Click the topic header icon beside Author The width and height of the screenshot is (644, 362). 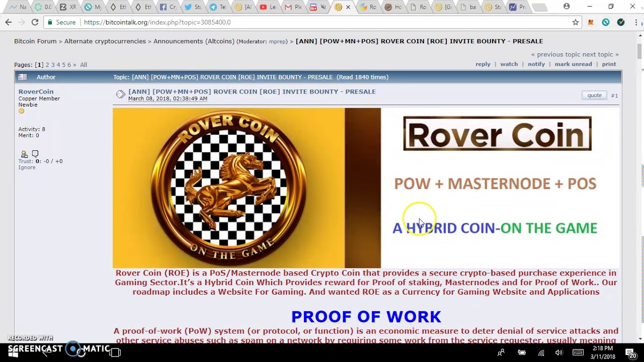[x=22, y=77]
